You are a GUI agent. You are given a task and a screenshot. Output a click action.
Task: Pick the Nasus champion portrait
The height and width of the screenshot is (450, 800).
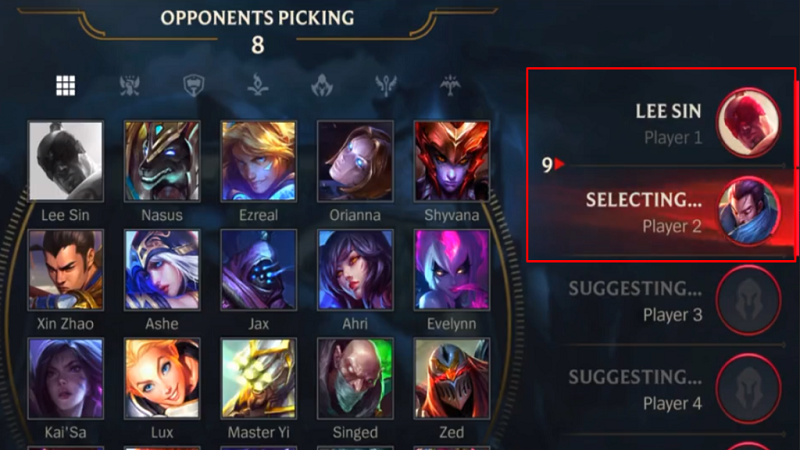tap(162, 161)
